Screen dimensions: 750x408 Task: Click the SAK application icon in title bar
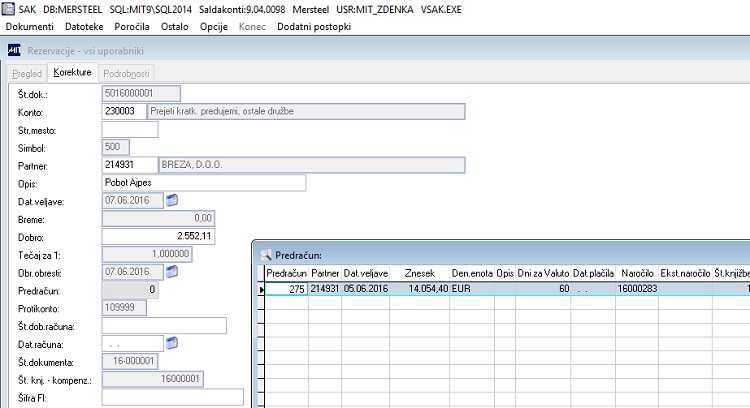(x=8, y=9)
